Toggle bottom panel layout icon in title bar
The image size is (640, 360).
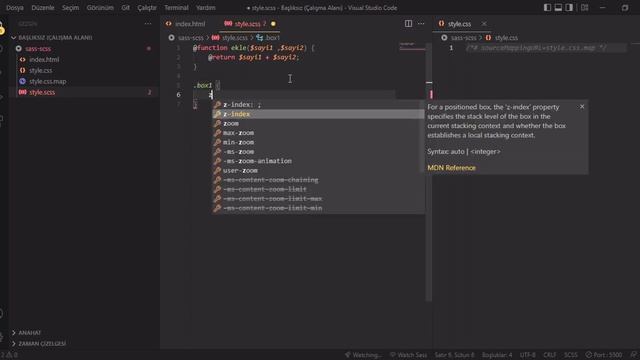[x=558, y=7]
